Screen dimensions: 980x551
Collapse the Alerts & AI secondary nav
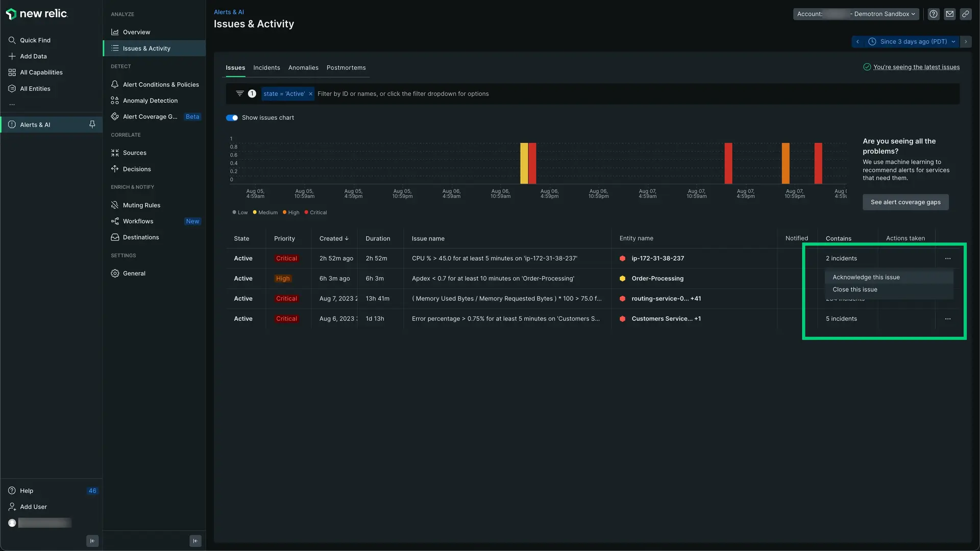click(x=195, y=541)
